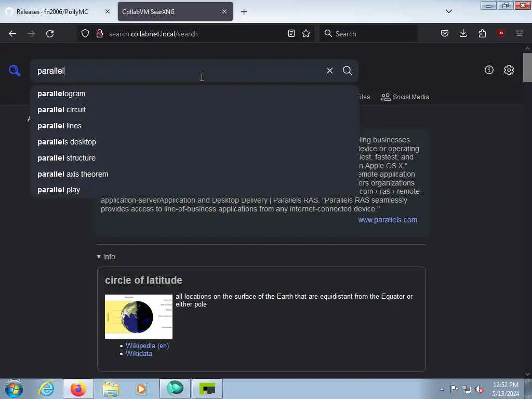The height and width of the screenshot is (399, 532).
Task: Collapse the Info section
Action: click(106, 257)
